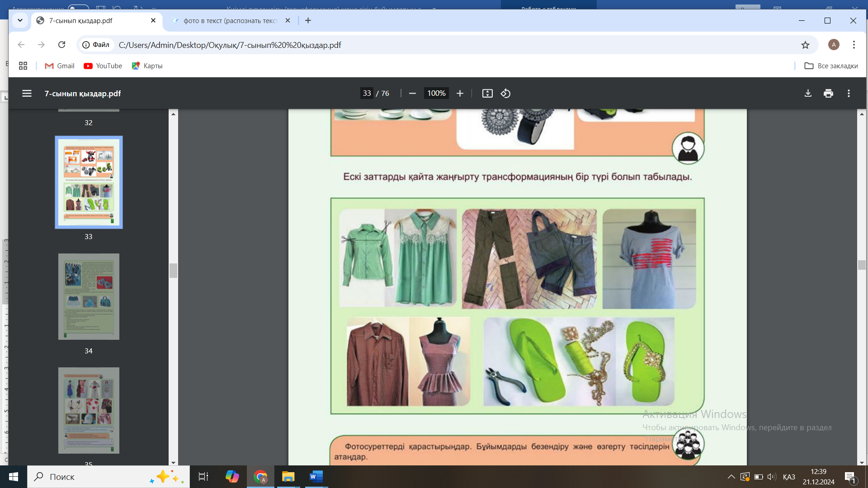
Task: Click the zoom in plus icon
Action: [x=460, y=94]
